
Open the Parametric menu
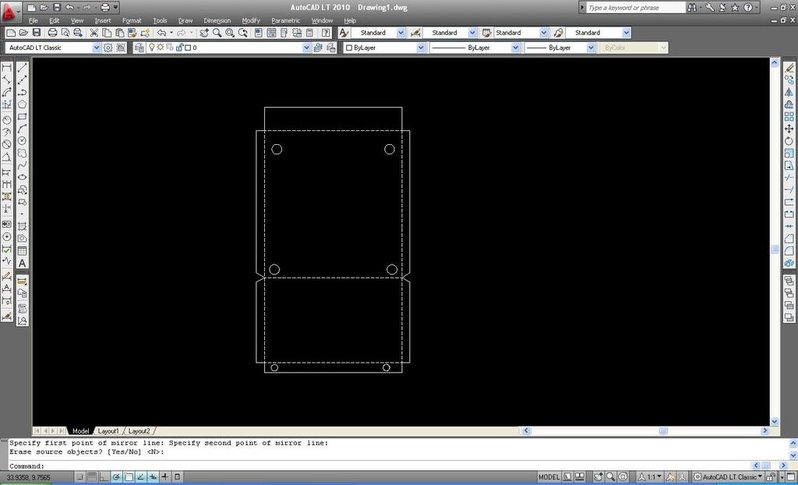pos(286,21)
